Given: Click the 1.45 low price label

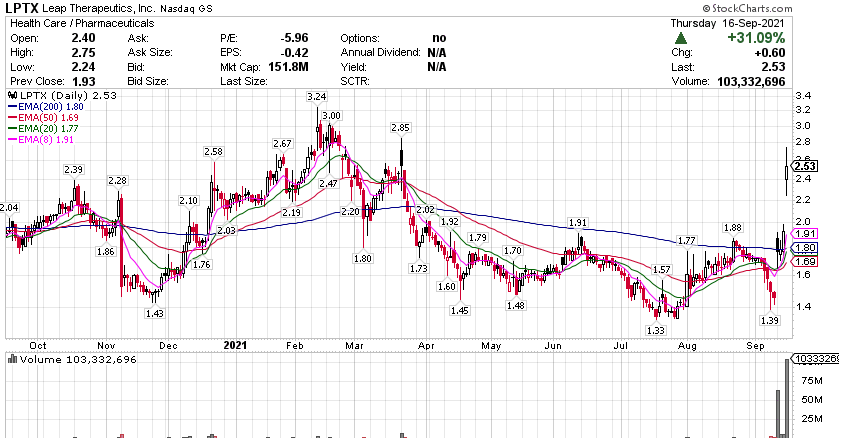Looking at the screenshot, I should point(460,310).
